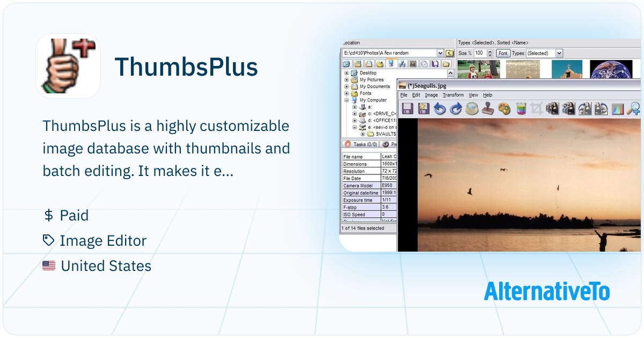Click the ThumbsPlus thumbs-up logo

[x=68, y=66]
